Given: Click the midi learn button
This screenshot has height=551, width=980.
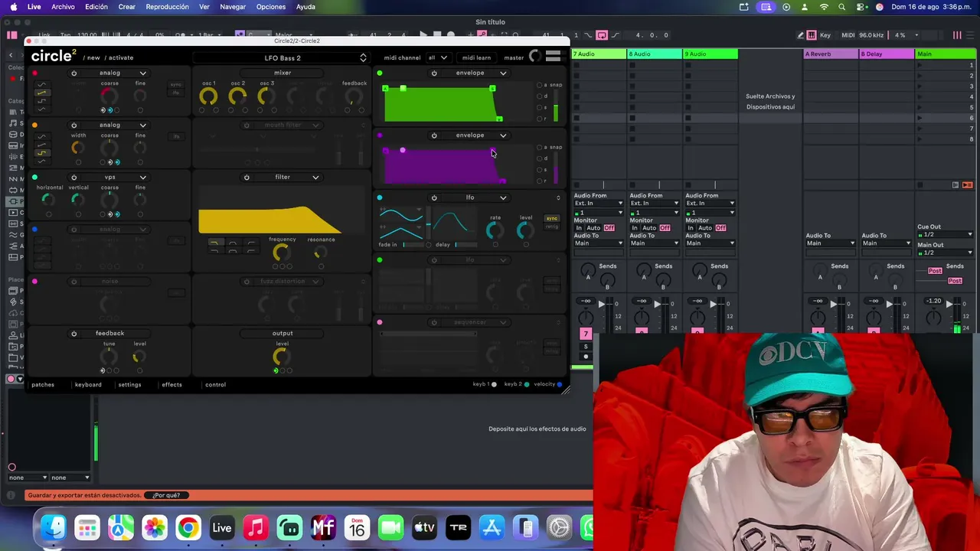Looking at the screenshot, I should (x=476, y=57).
